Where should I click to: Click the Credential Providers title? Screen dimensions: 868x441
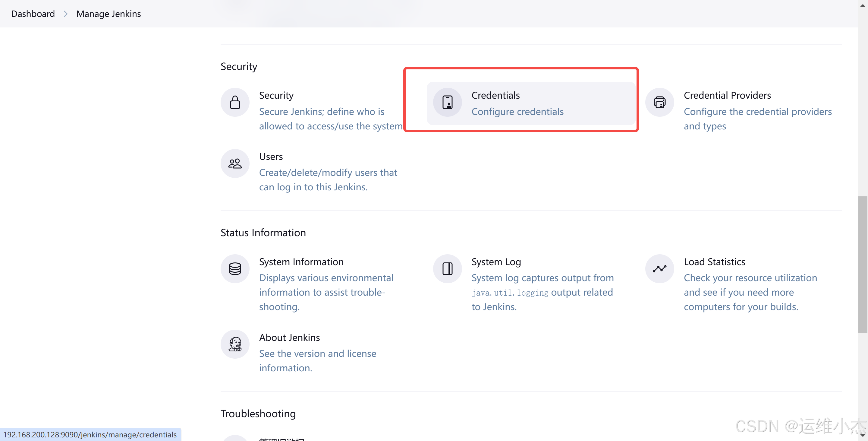727,95
